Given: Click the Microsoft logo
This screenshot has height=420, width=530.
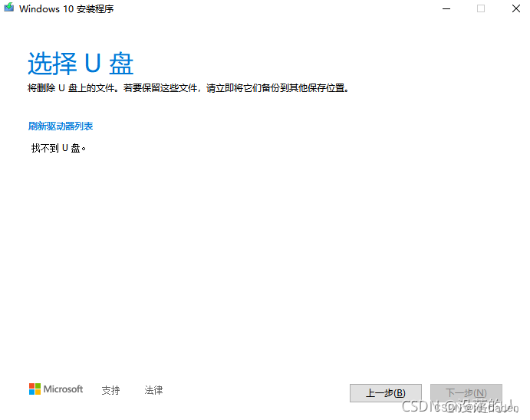Looking at the screenshot, I should coord(56,389).
